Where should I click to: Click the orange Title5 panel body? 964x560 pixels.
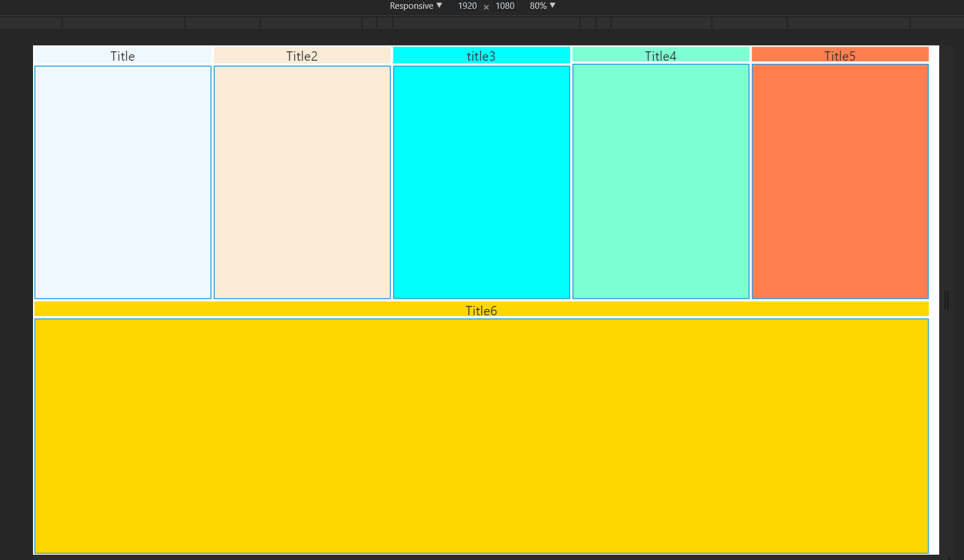[840, 182]
